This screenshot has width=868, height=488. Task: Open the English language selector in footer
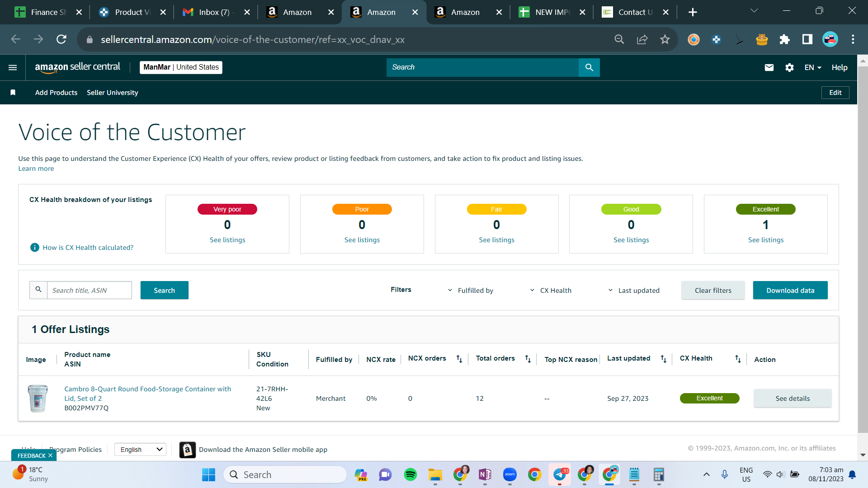point(140,450)
